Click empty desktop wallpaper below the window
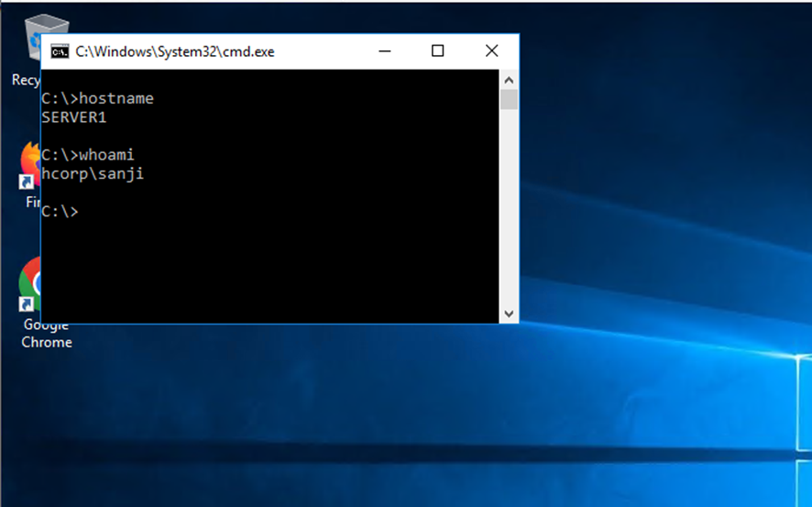The height and width of the screenshot is (507, 812). point(367,413)
